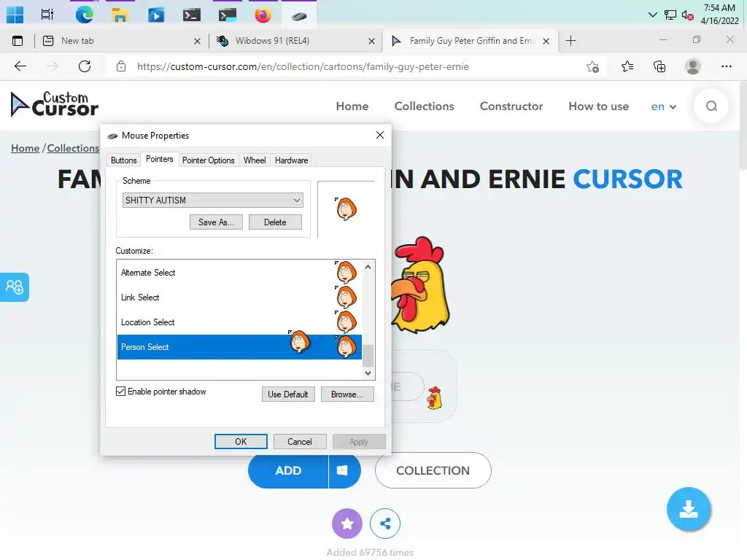Viewport: 747px width, 560px height.
Task: Open a new browser tab
Action: pyautogui.click(x=570, y=41)
